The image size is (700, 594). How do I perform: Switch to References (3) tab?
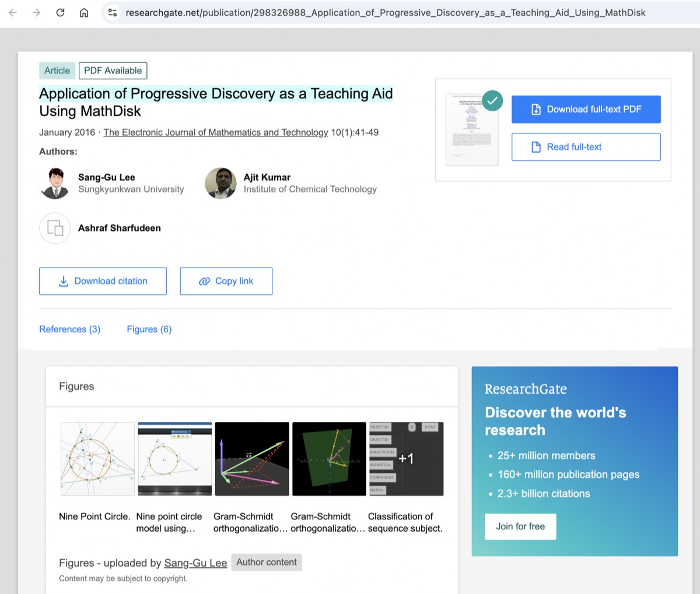pyautogui.click(x=69, y=329)
